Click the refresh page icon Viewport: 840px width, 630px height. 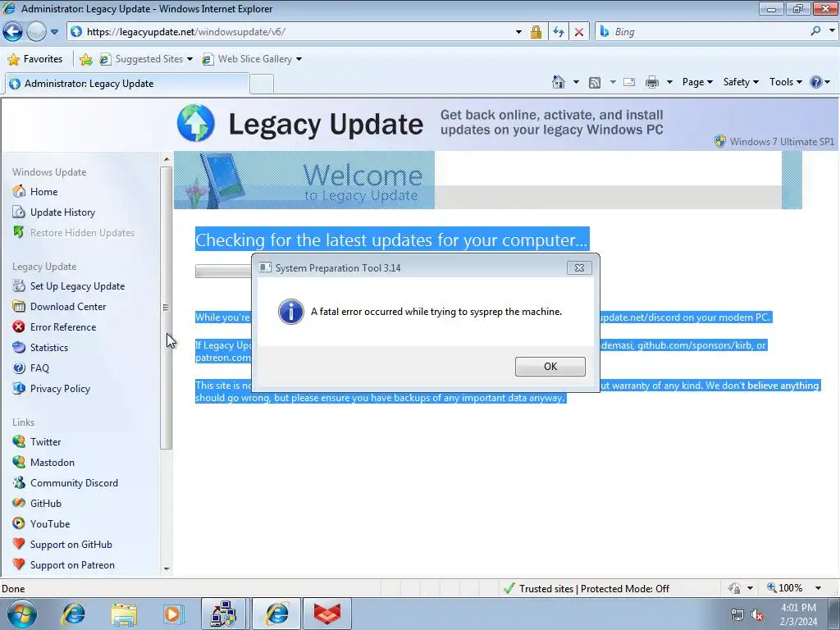point(558,32)
